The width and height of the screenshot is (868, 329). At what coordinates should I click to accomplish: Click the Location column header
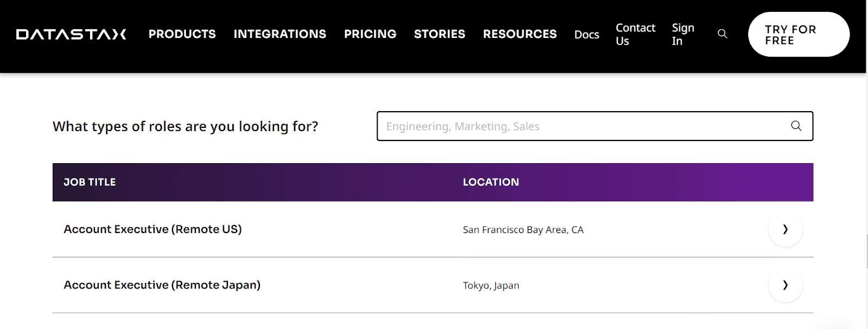click(490, 182)
